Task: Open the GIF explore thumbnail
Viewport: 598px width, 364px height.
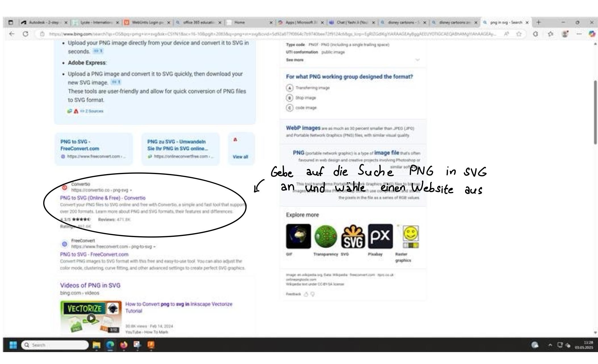Action: [298, 236]
